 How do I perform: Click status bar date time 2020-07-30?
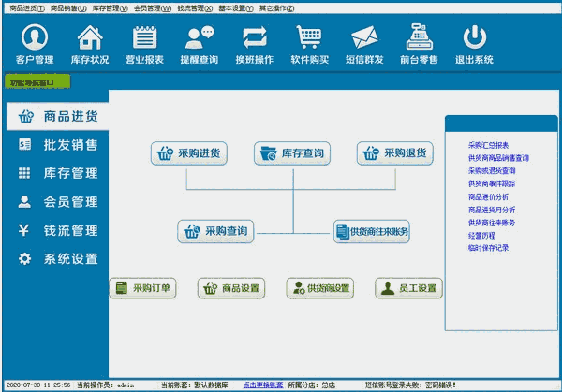(x=38, y=385)
